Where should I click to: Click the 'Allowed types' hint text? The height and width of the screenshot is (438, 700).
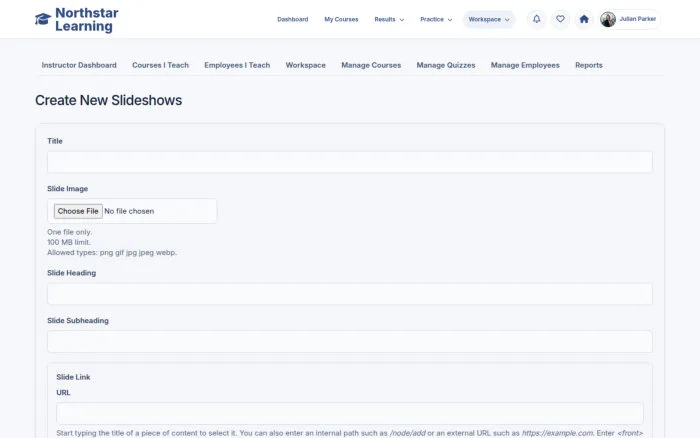[112, 253]
